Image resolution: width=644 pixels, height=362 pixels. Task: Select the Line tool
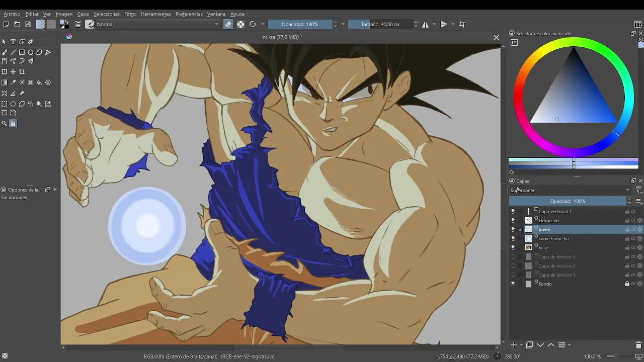[x=13, y=52]
